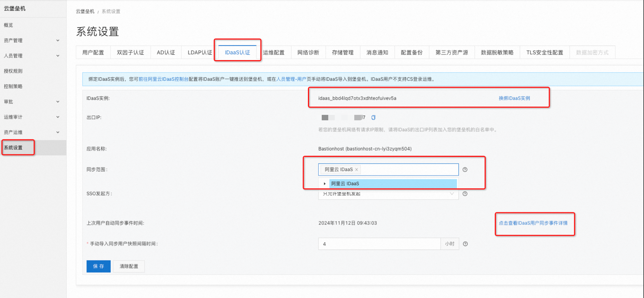Image resolution: width=644 pixels, height=298 pixels.
Task: Click 换绑IDaaS实例 link
Action: coord(514,98)
